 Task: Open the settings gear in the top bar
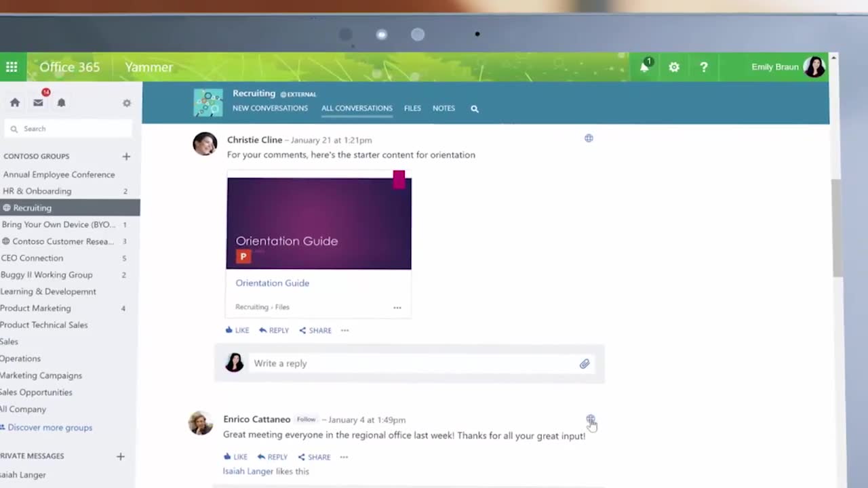674,67
